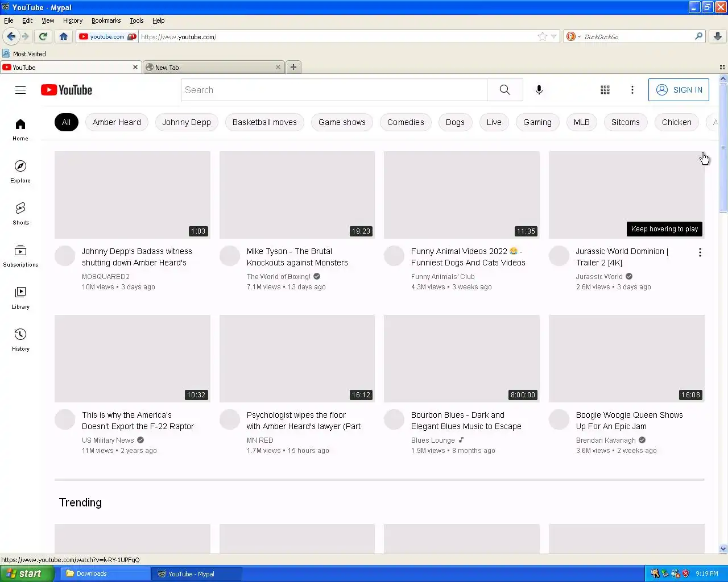Open the Downloads arrow toolbar button

coord(718,36)
